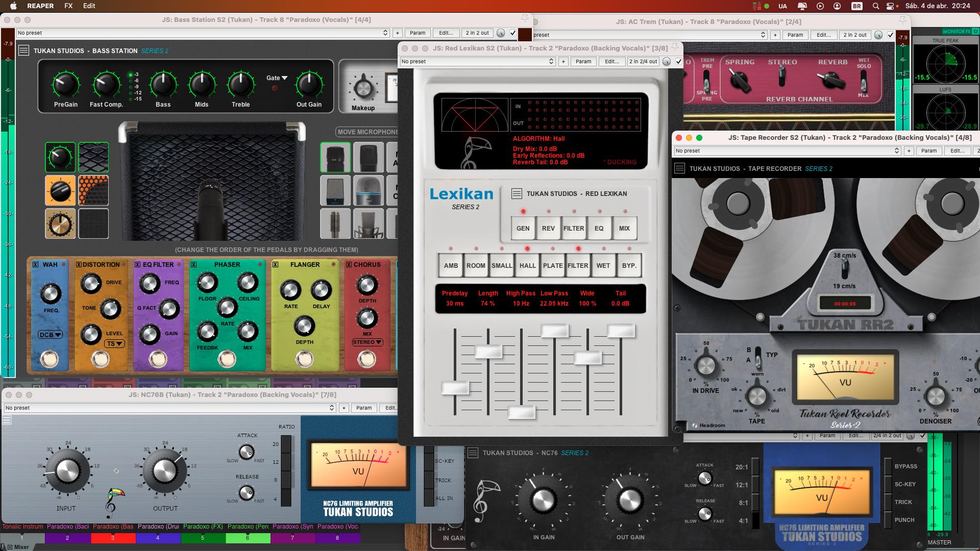Viewport: 980px width, 551px height.
Task: Select the PLATE reverb algorithm button
Action: coord(553,265)
